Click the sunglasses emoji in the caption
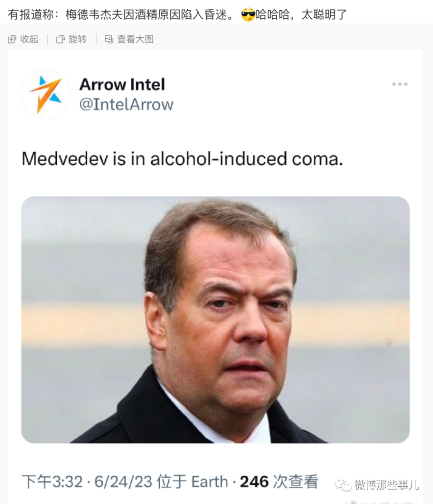The width and height of the screenshot is (433, 504). (248, 15)
